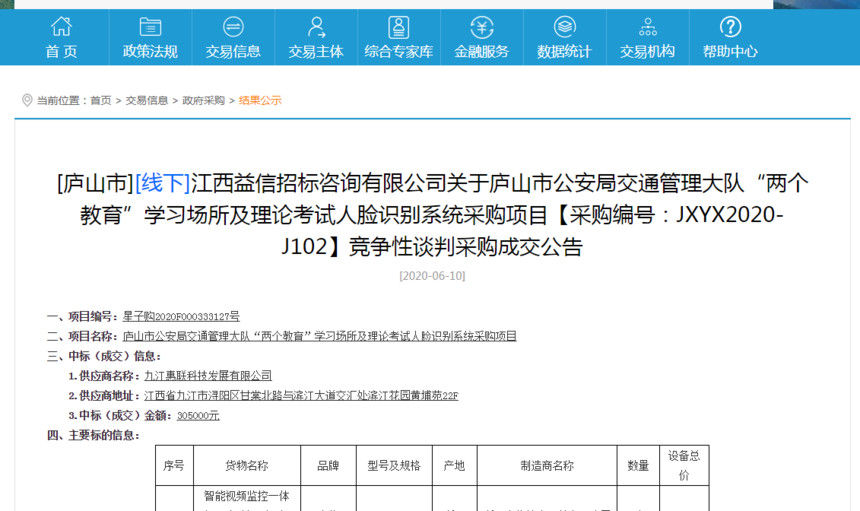Click project number 星子购2020F000333127号
Screen dimensions: 860x511
181,316
